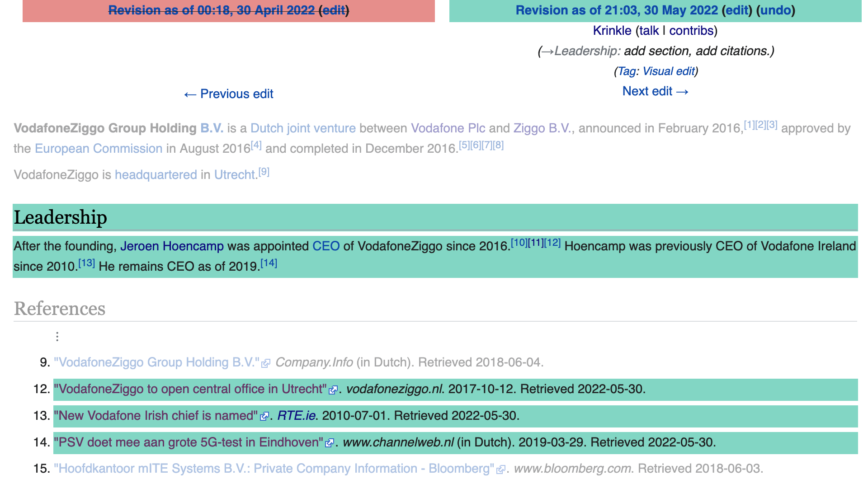This screenshot has width=868, height=479.
Task: Open the 30 April 2022 revision link
Action: [212, 10]
